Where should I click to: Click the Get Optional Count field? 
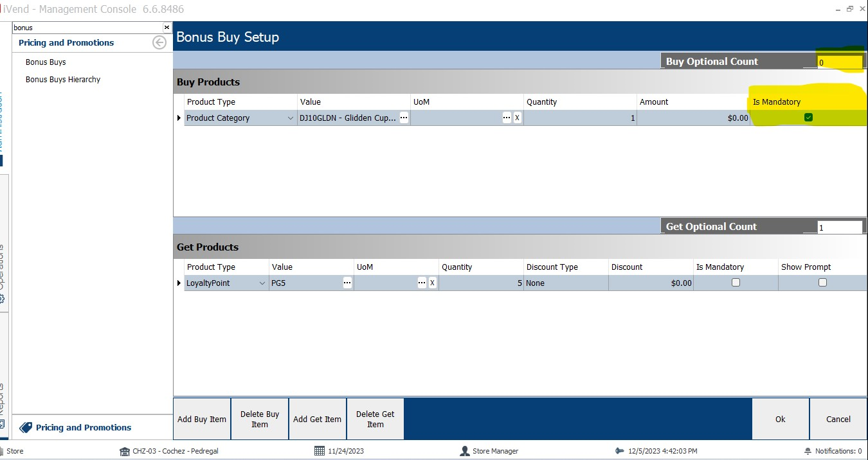pos(840,227)
